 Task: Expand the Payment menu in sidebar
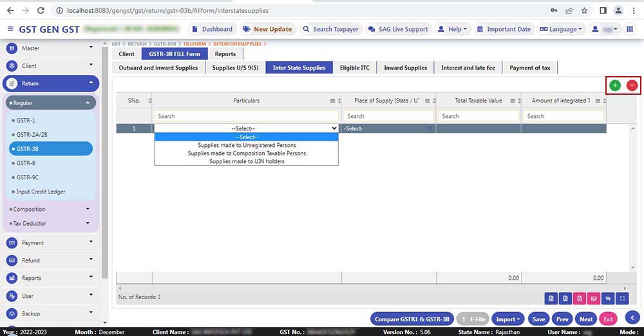(52, 243)
